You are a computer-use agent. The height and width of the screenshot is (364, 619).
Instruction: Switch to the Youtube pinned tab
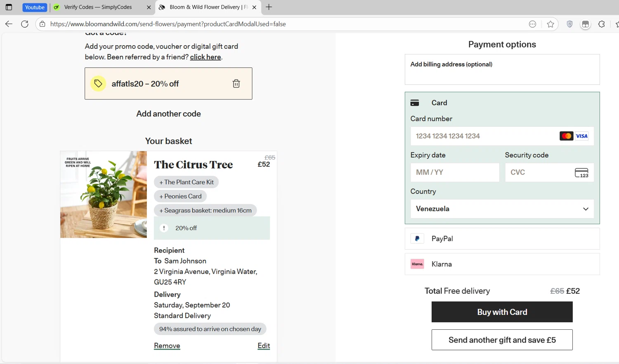tap(35, 7)
